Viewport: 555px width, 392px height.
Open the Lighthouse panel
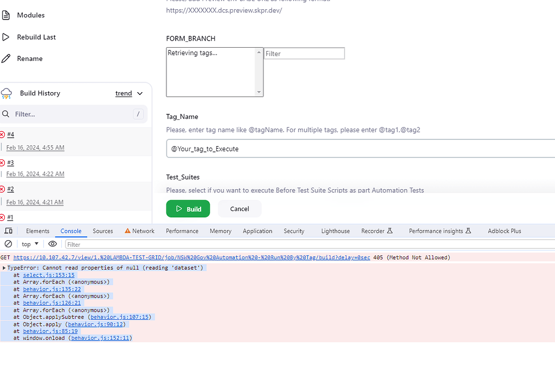335,230
